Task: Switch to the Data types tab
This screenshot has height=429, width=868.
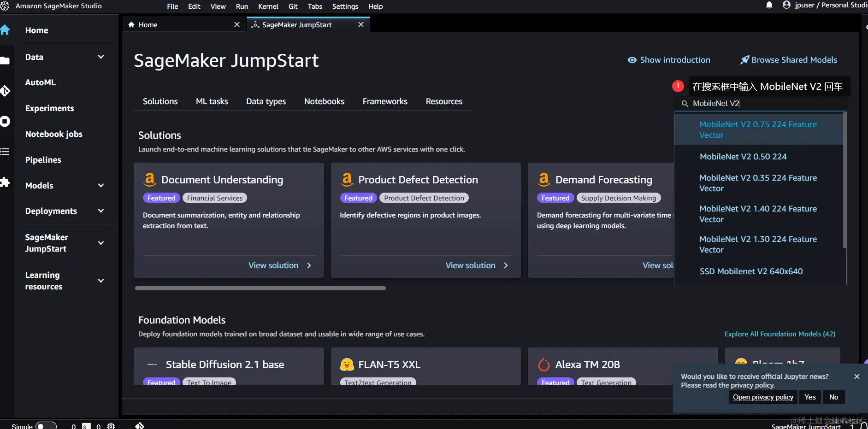Action: coord(266,101)
